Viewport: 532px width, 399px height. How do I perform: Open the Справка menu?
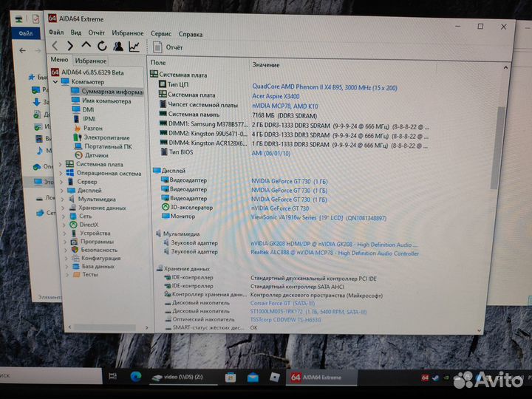(x=191, y=34)
